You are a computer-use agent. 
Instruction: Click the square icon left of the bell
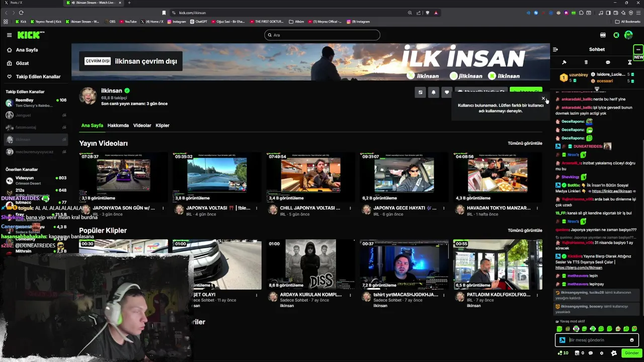pos(420,93)
